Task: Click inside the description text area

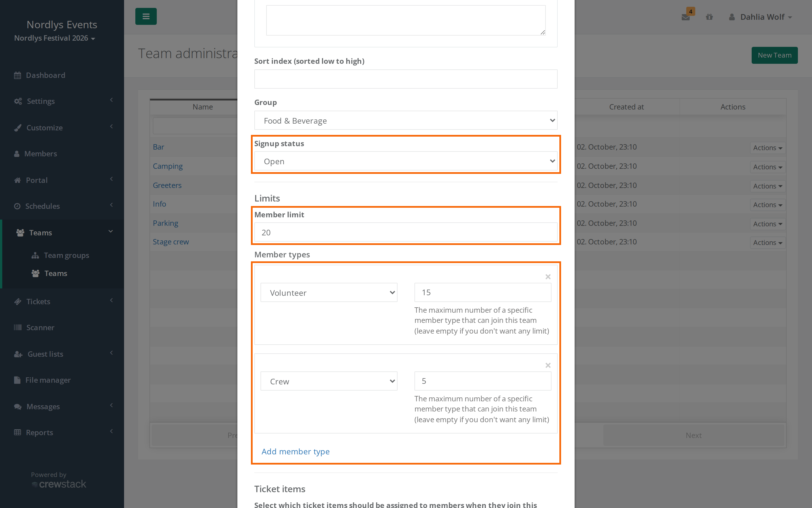Action: click(x=406, y=20)
